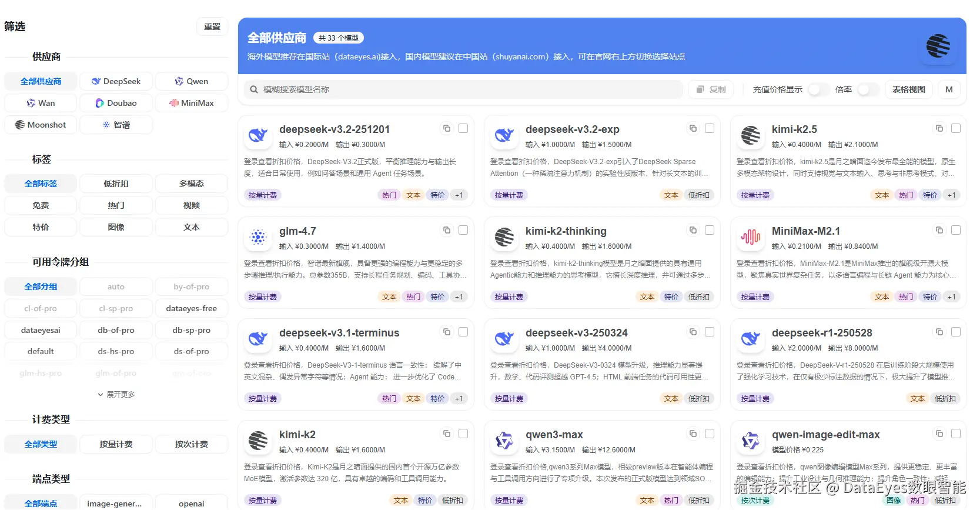Click the Moonshot logo on kimi-k2 card
Screen dimensions: 980x510
point(258,441)
